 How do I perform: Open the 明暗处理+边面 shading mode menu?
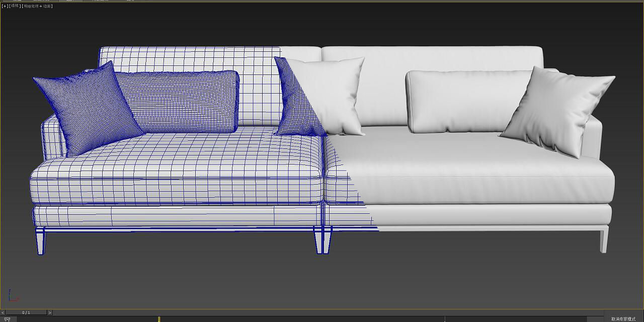[36, 6]
